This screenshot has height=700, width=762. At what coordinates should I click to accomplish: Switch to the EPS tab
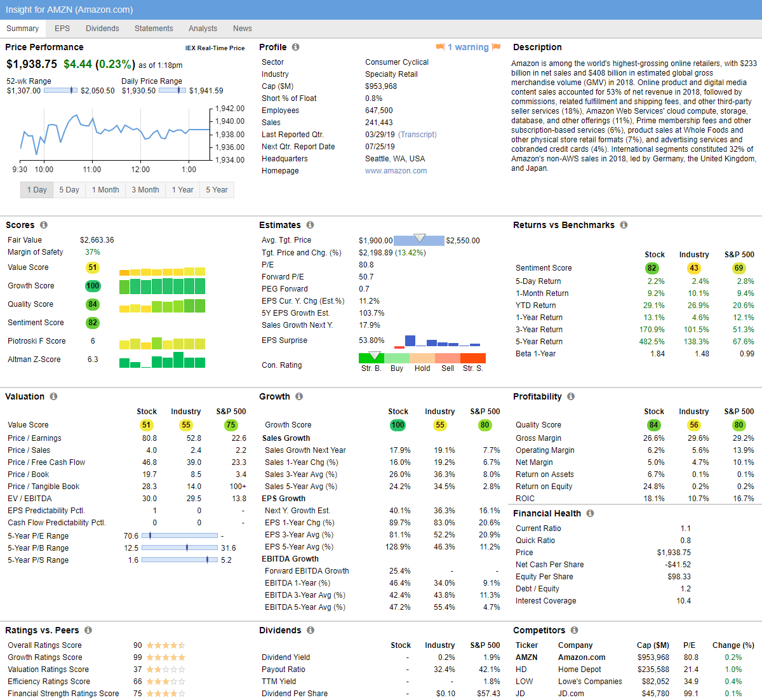pos(62,29)
